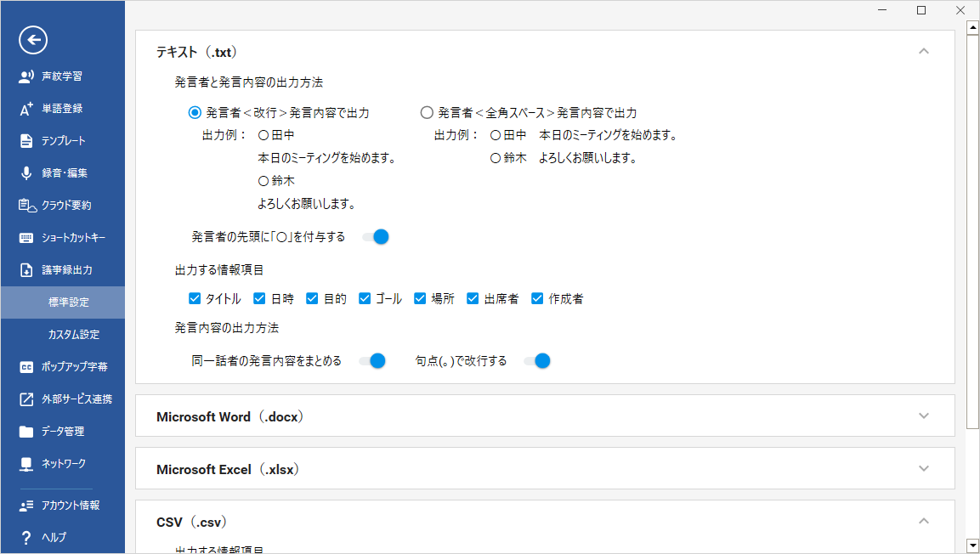The height and width of the screenshot is (554, 980).
Task: Click the back arrow icon in sidebar
Action: 32,40
